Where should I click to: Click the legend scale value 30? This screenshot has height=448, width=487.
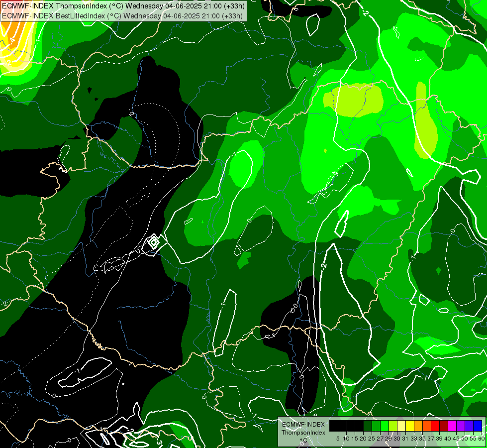coord(397,439)
